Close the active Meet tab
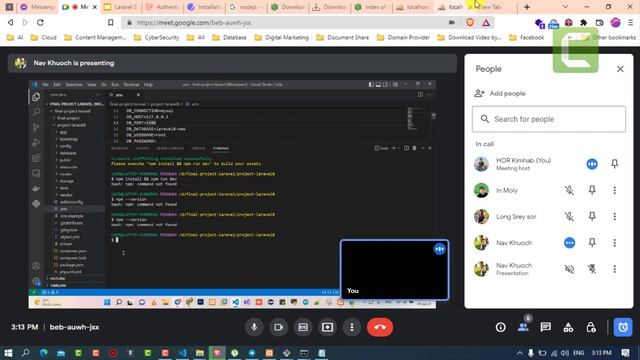640x360 pixels. pos(95,7)
